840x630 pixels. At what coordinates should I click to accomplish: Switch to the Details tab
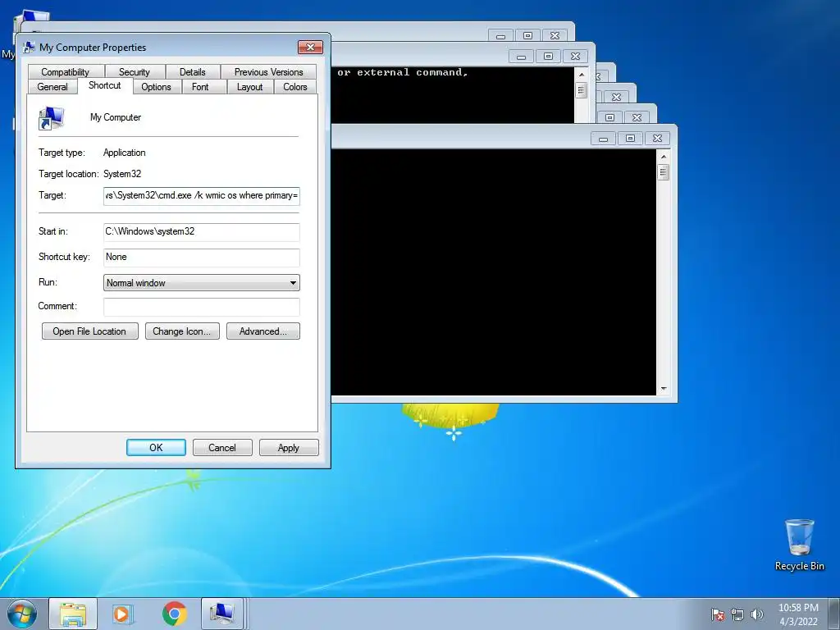192,72
